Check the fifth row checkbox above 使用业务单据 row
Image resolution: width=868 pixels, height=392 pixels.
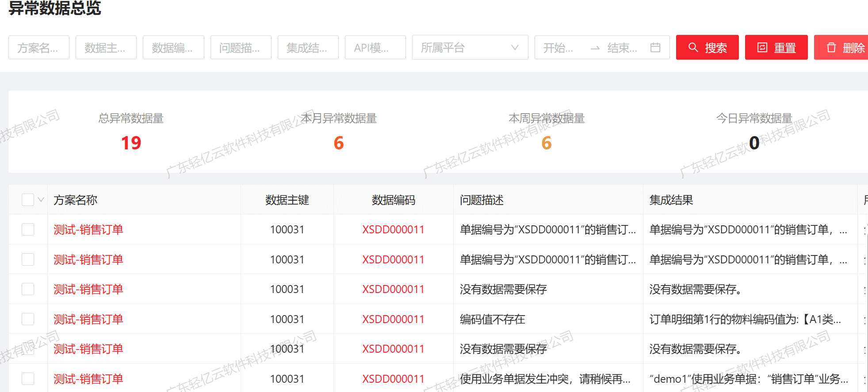tap(28, 349)
